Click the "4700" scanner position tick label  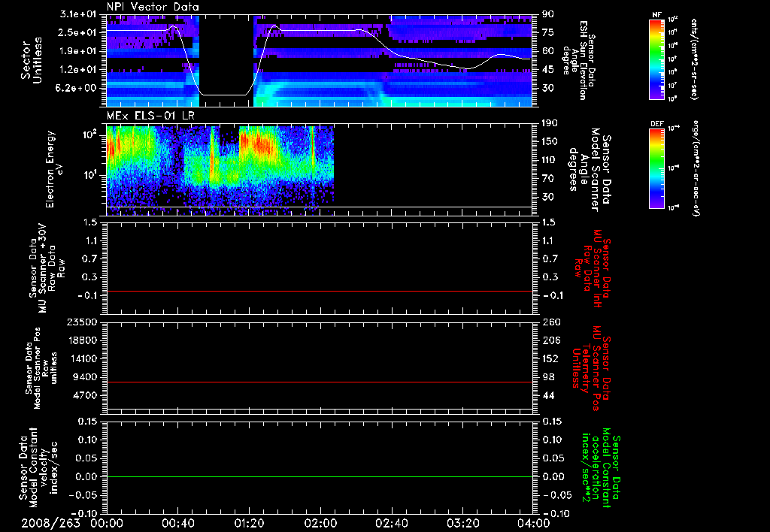pyautogui.click(x=84, y=395)
